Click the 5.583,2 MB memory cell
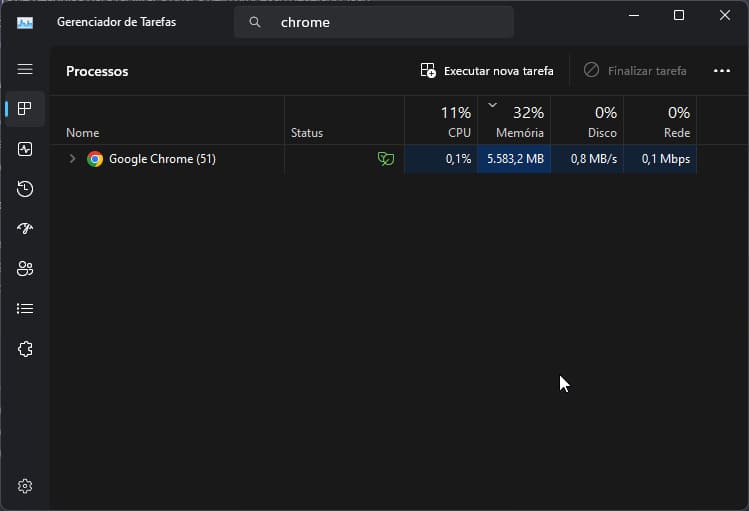749x511 pixels. tap(514, 159)
